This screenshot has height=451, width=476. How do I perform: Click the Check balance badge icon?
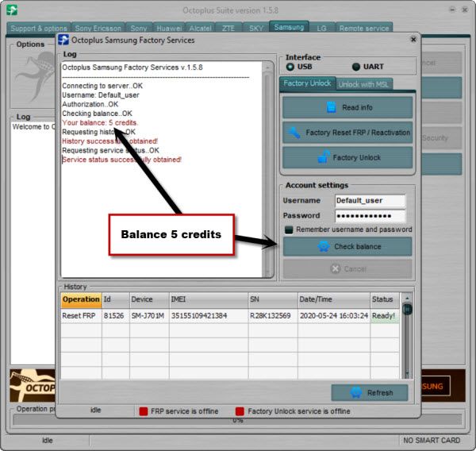[324, 246]
